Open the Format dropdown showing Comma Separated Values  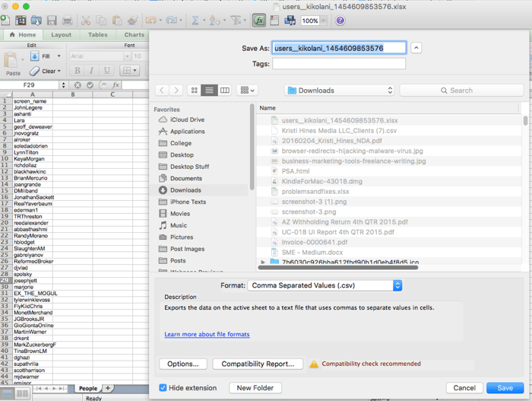325,285
